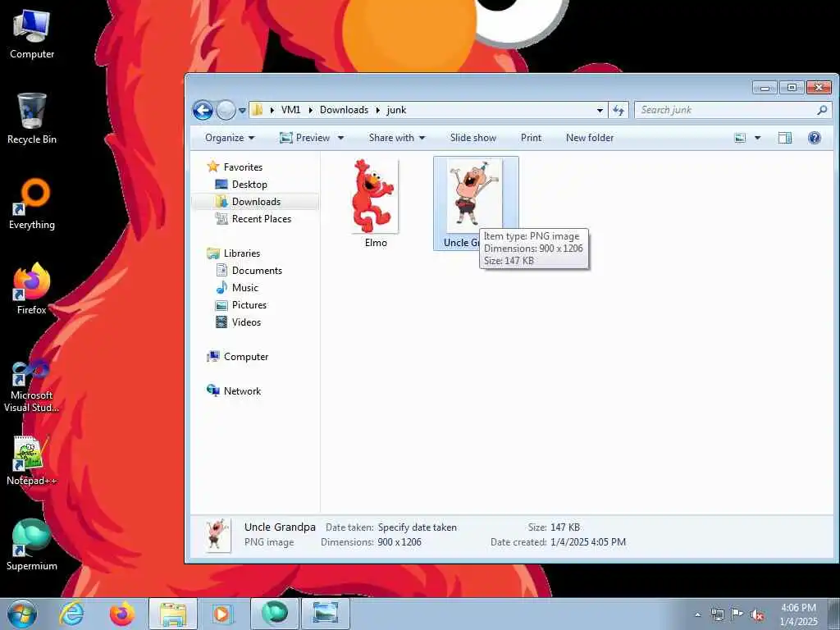The width and height of the screenshot is (840, 630).
Task: Select Network in navigation pane
Action: [242, 391]
